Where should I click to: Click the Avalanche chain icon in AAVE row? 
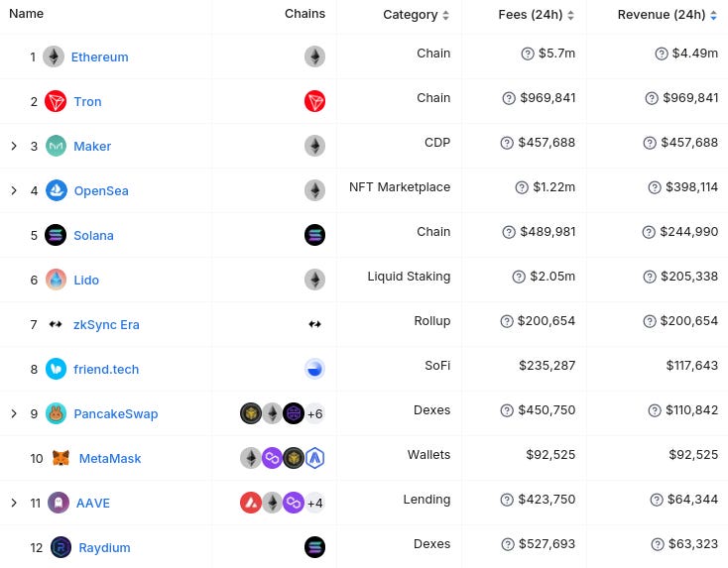pyautogui.click(x=251, y=503)
